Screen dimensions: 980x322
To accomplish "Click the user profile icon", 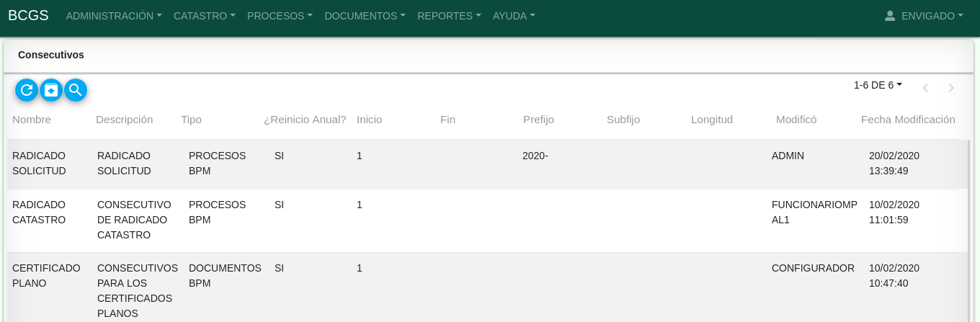I will point(889,16).
